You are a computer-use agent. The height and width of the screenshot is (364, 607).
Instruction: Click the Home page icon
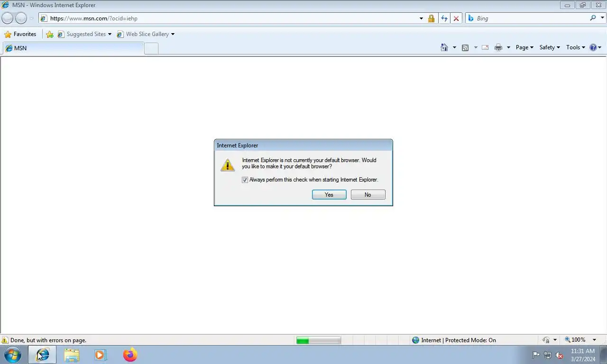click(x=444, y=47)
